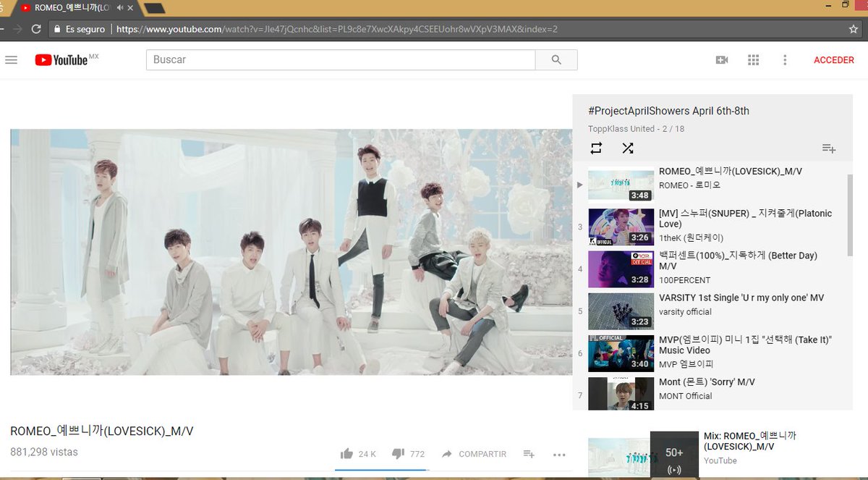Close the ROMEO YouTube browser tab
The height and width of the screenshot is (480, 868).
131,7
